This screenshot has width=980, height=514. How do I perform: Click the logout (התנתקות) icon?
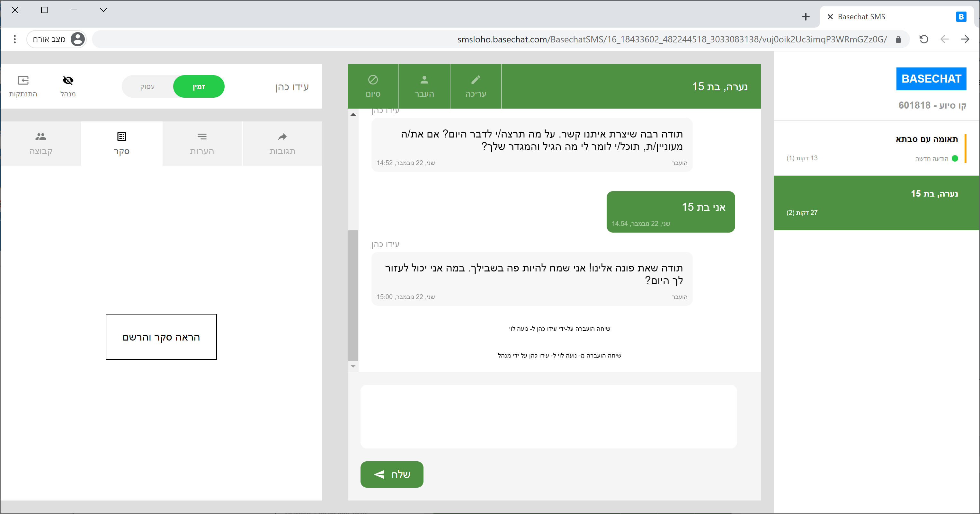click(23, 81)
